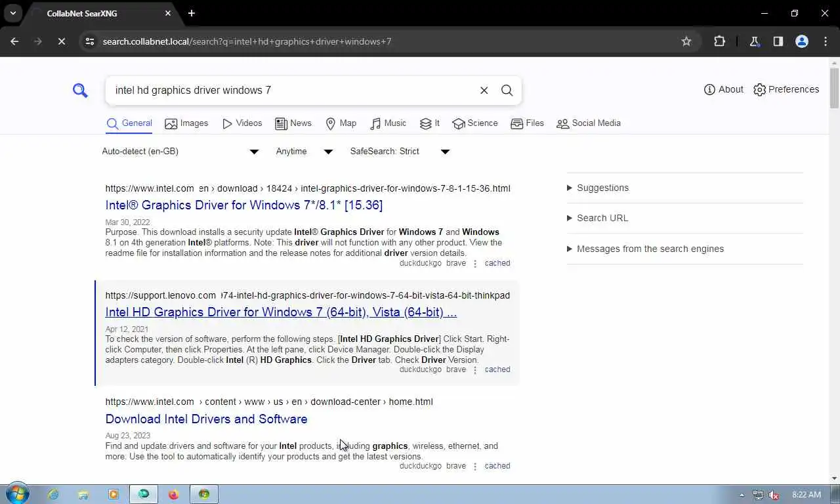Switch to the Science tab
The width and height of the screenshot is (840, 504).
point(475,123)
